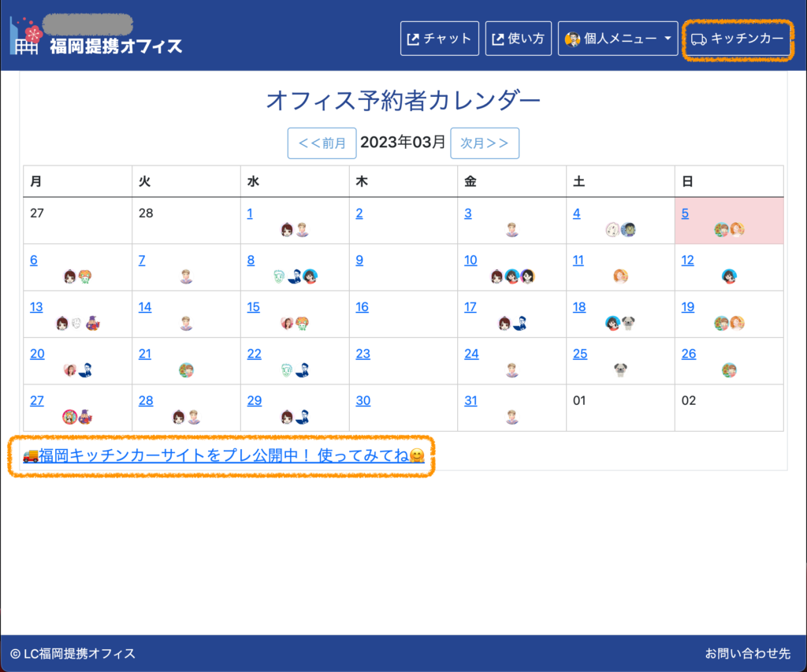Open the チャット external link button

point(439,39)
